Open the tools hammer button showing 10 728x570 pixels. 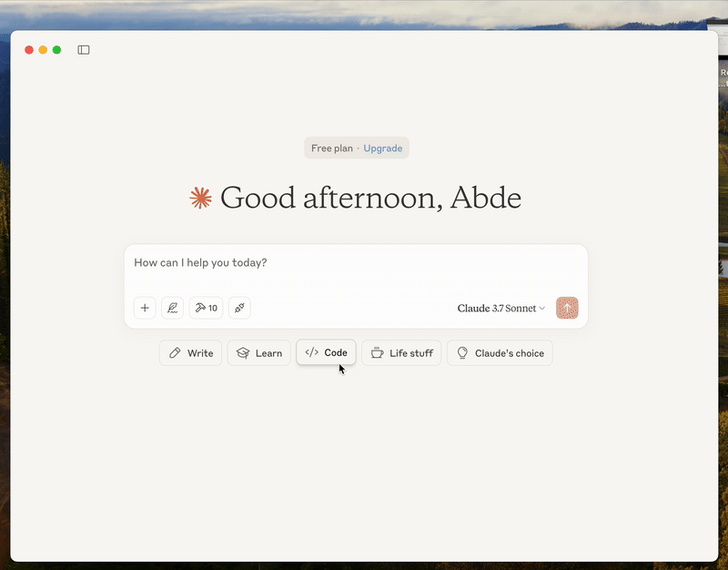click(x=207, y=308)
